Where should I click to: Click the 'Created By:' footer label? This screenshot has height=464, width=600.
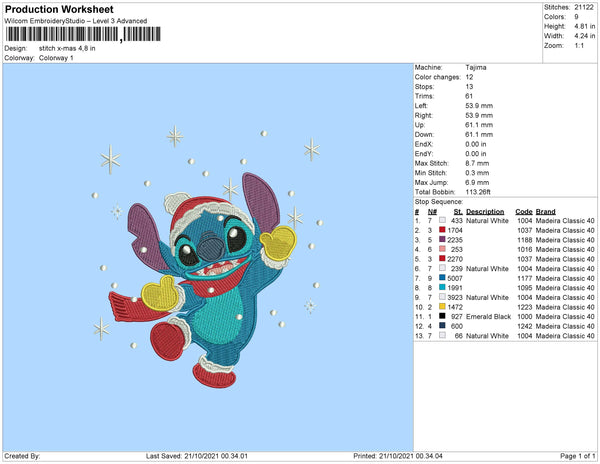[x=22, y=456]
